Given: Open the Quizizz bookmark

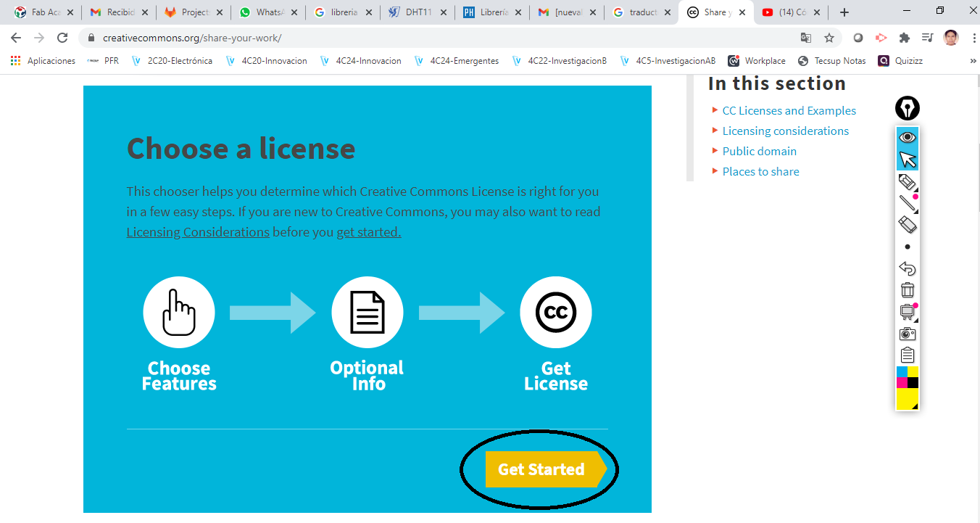Looking at the screenshot, I should (901, 61).
